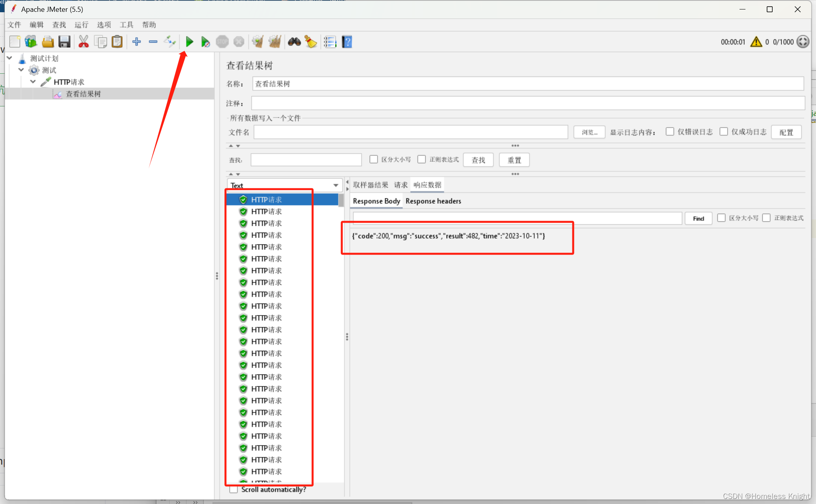Open the 运行 menu
This screenshot has height=504, width=816.
[x=82, y=25]
